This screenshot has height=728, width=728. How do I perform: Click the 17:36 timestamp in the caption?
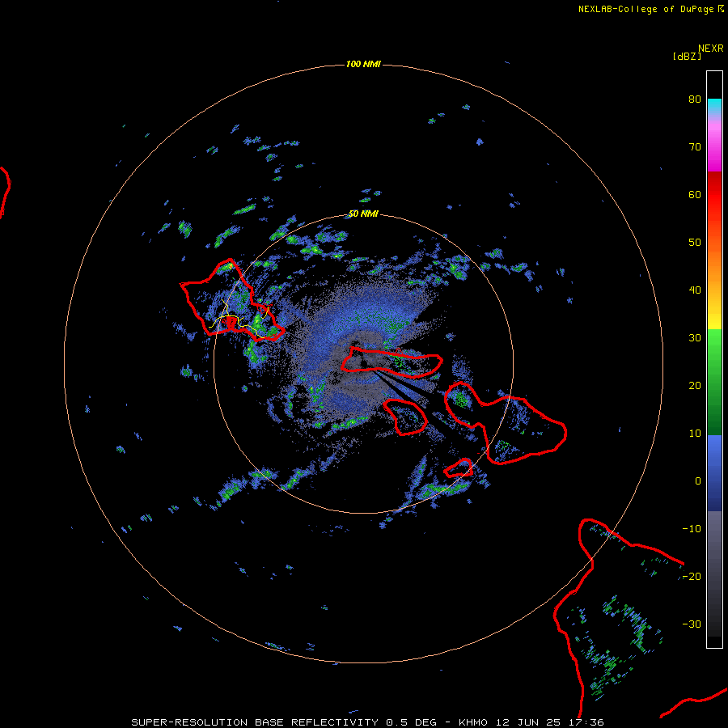tap(586, 722)
